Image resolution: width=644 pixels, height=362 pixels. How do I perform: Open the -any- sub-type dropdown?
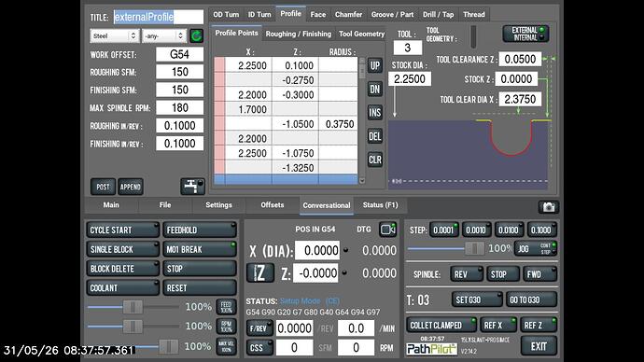click(x=164, y=36)
